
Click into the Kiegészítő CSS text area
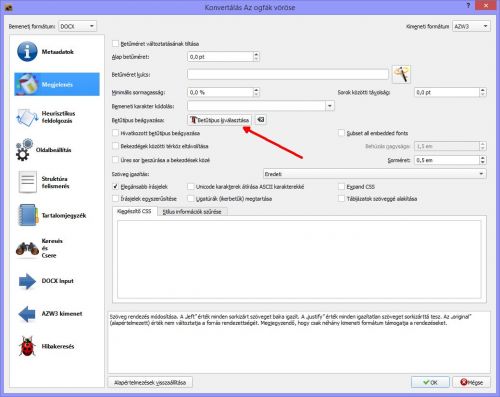click(x=299, y=259)
